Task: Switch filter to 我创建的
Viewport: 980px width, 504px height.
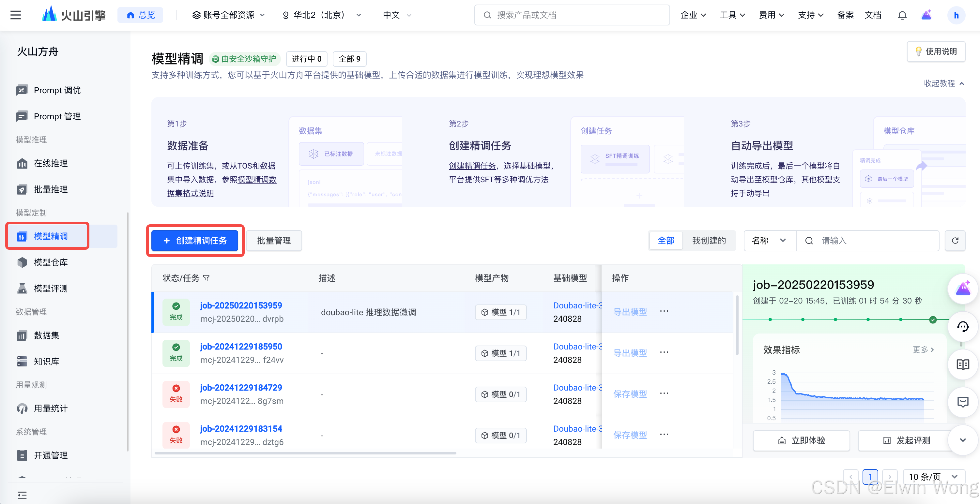Action: pos(709,241)
